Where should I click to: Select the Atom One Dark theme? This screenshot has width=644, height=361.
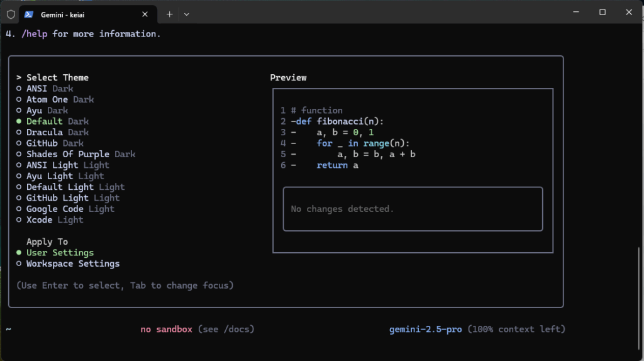pyautogui.click(x=55, y=100)
